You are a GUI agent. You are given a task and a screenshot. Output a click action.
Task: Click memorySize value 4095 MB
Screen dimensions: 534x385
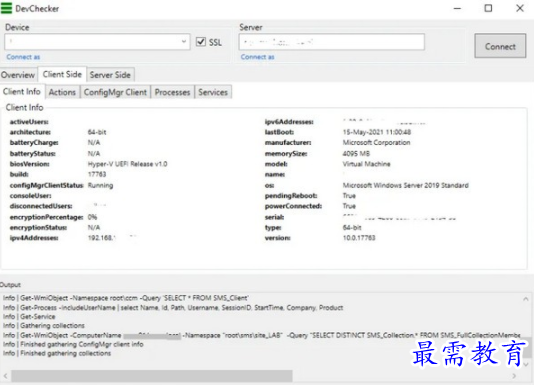(356, 154)
